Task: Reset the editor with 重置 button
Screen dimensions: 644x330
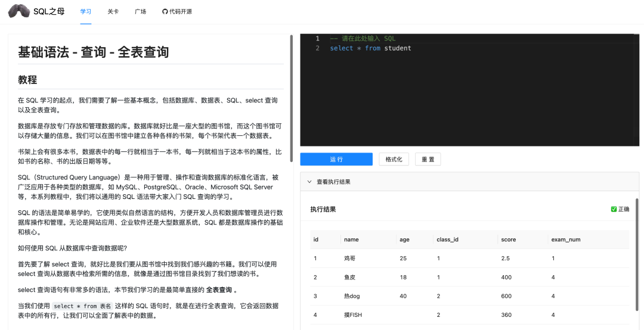Action: [428, 159]
